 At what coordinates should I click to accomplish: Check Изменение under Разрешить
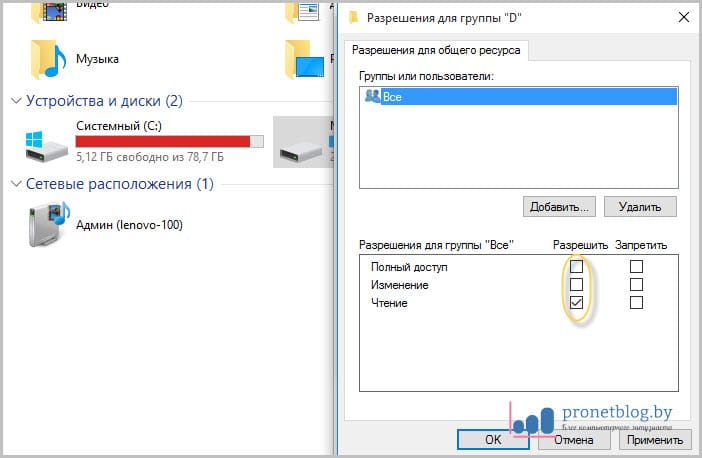coord(575,284)
